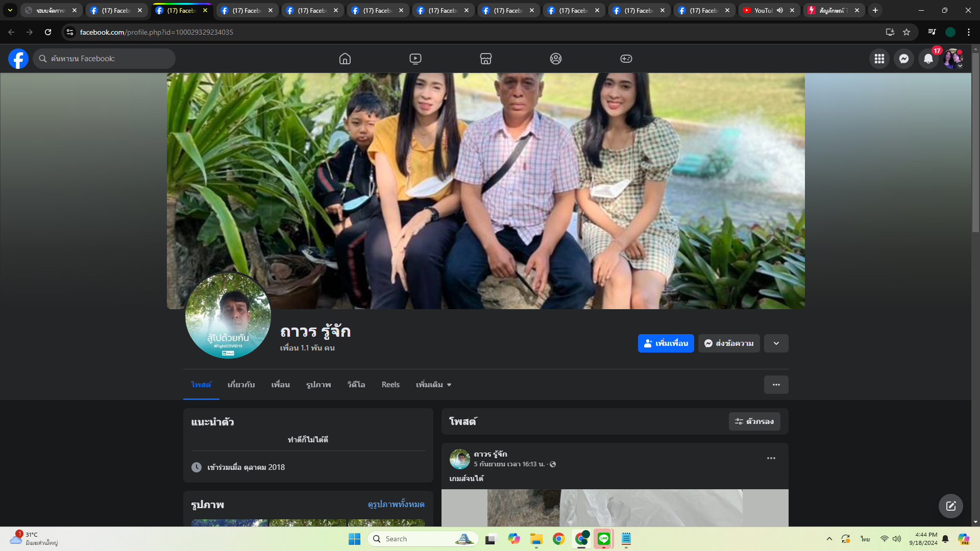Open the Windows Start button

point(355,539)
